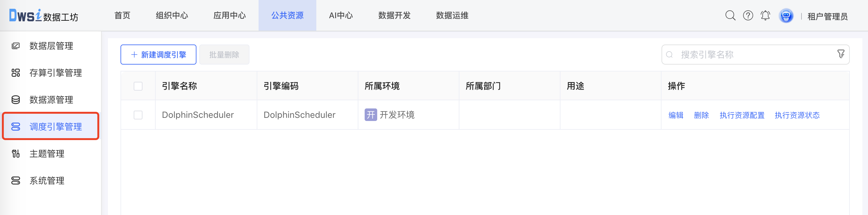The height and width of the screenshot is (215, 868).
Task: Click the DWSi 数据工坊 logo
Action: pos(44,15)
